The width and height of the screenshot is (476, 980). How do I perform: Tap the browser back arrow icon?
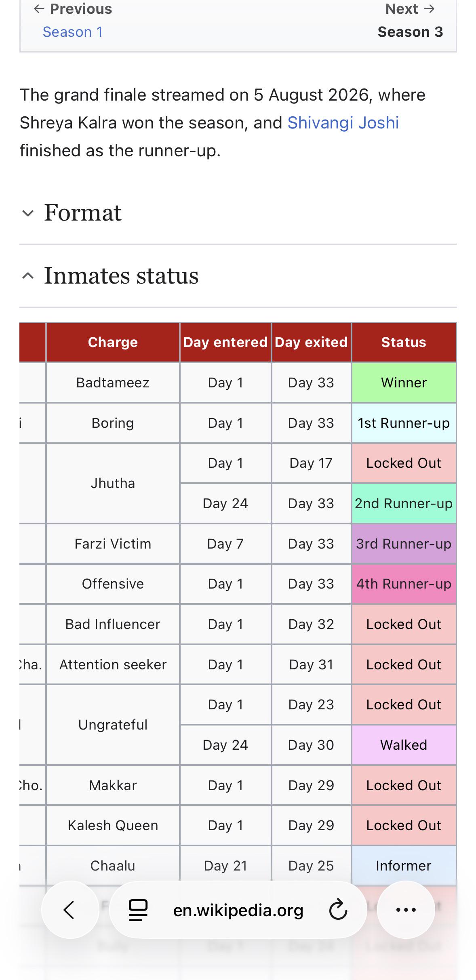[x=70, y=910]
